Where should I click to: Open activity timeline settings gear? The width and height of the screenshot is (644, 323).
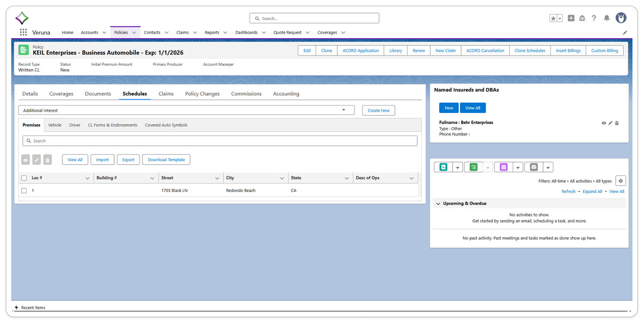point(620,181)
